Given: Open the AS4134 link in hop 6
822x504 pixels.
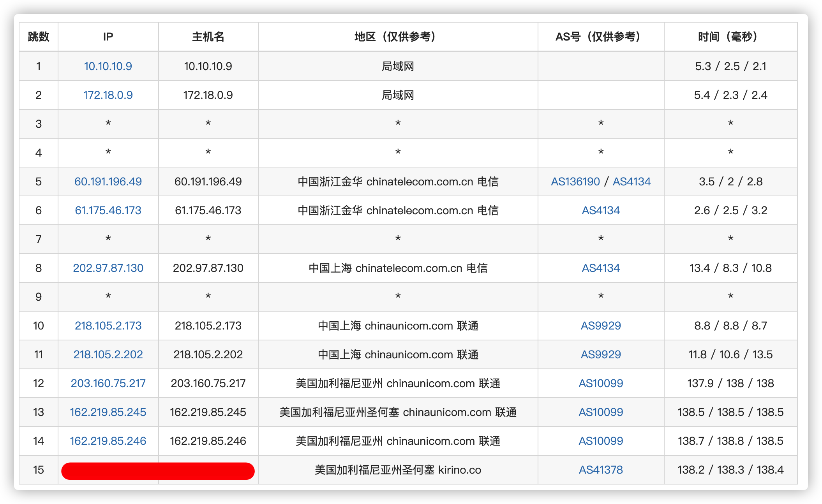Looking at the screenshot, I should [600, 210].
